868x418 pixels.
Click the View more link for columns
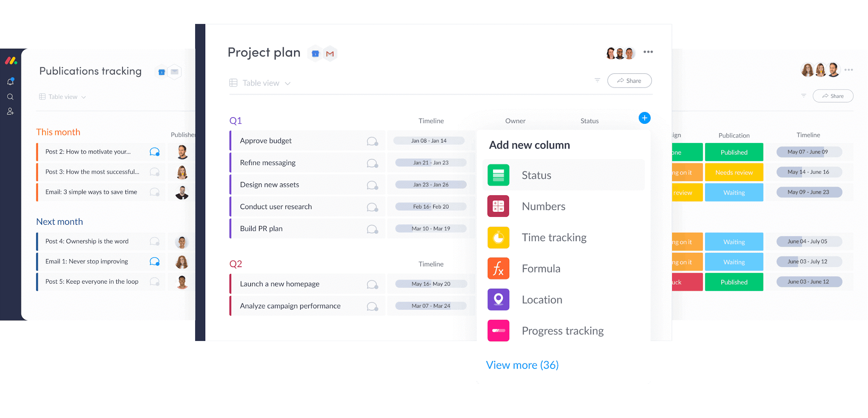pyautogui.click(x=523, y=364)
